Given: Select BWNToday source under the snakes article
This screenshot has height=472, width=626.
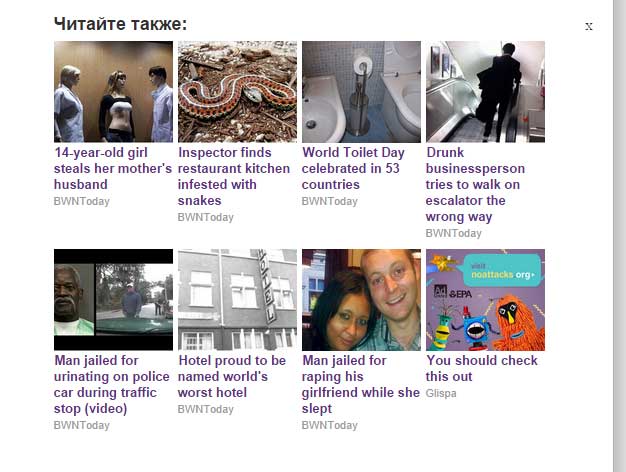Looking at the screenshot, I should [x=206, y=217].
